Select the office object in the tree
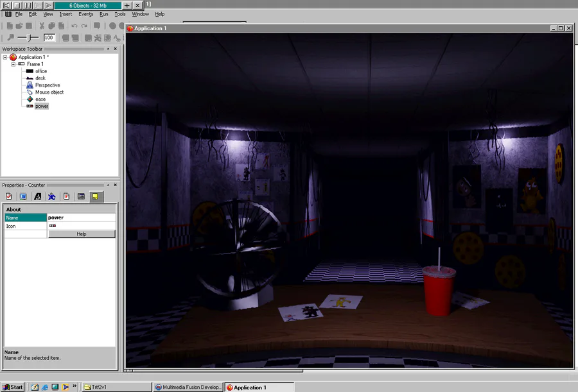The image size is (578, 392). [x=41, y=71]
